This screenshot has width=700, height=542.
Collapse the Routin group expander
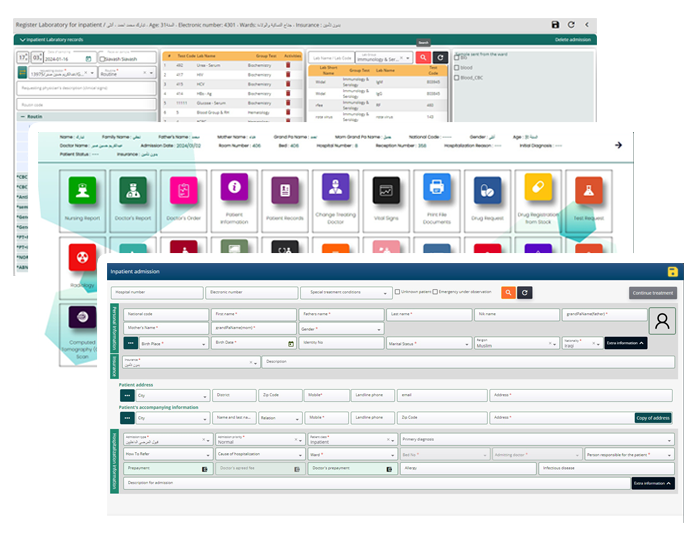[x=22, y=117]
